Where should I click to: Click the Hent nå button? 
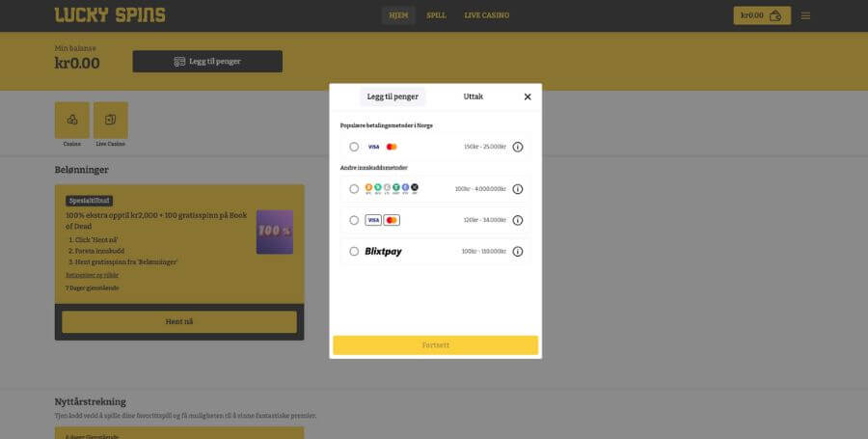tap(179, 321)
